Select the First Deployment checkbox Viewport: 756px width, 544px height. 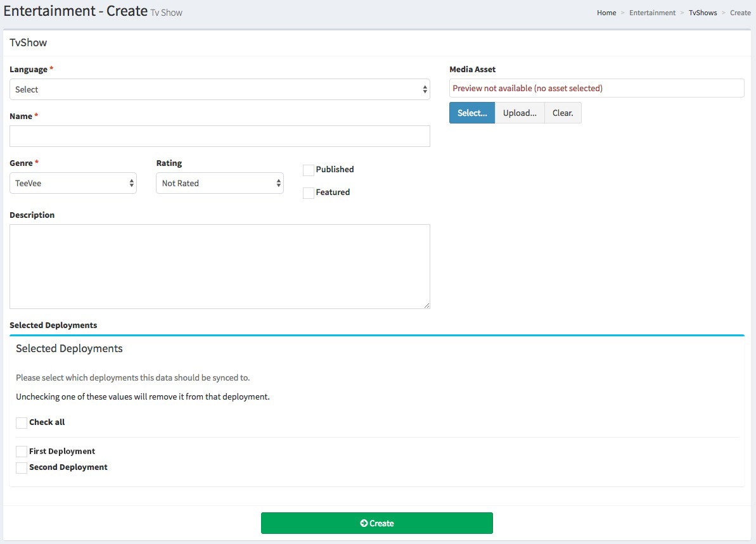click(22, 452)
